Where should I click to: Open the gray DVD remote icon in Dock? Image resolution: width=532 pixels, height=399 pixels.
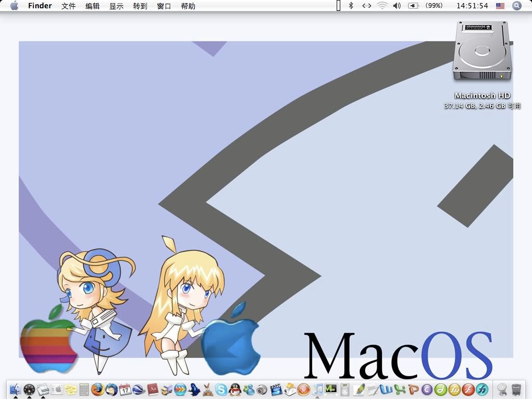pyautogui.click(x=345, y=389)
